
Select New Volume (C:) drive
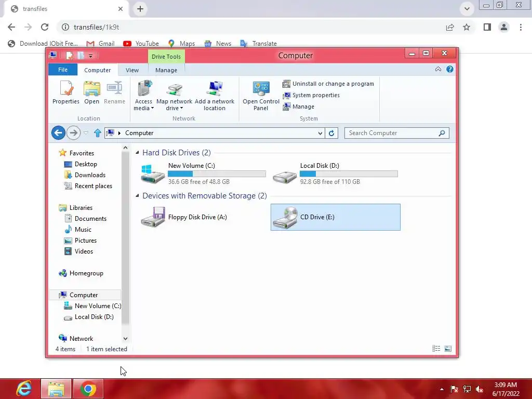(x=203, y=174)
